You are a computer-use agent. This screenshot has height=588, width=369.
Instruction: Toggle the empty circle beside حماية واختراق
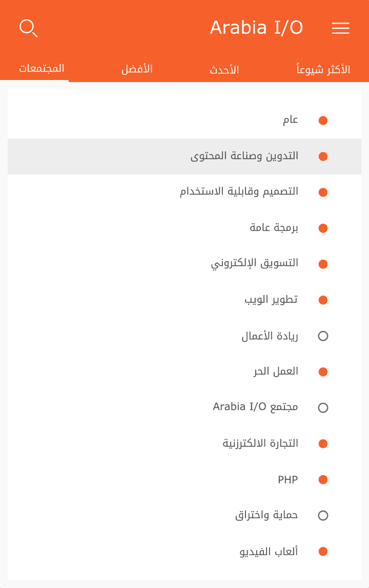323,516
